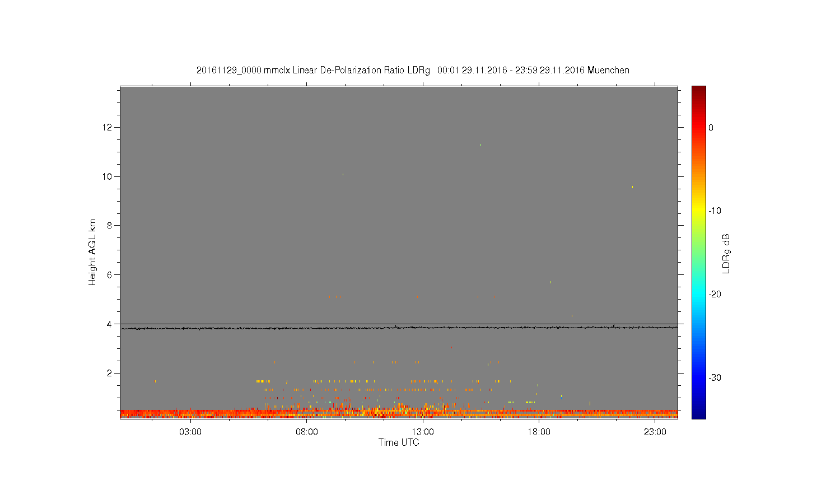The width and height of the screenshot is (840, 504).
Task: Click the 'LDRg dB' colorbar label
Action: pos(726,253)
